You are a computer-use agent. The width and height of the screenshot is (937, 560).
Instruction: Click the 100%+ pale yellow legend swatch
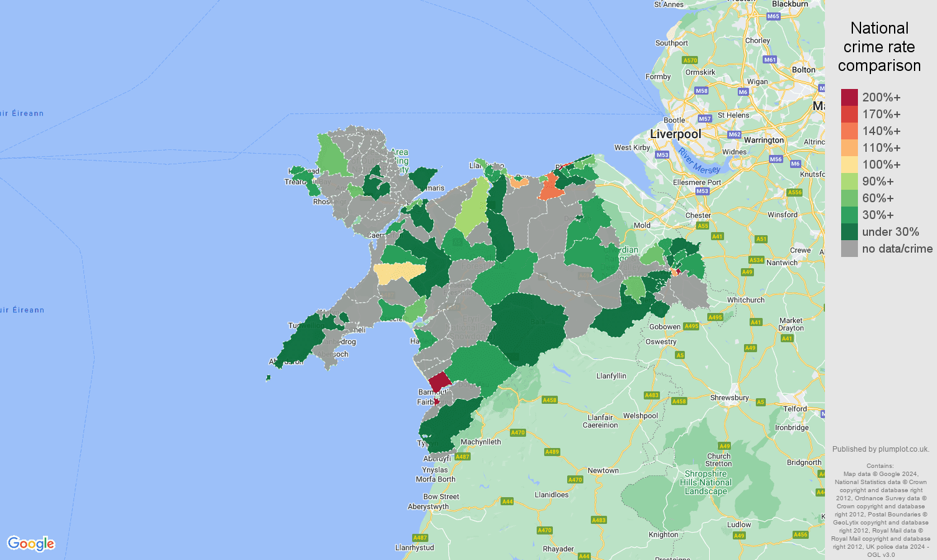click(x=849, y=164)
